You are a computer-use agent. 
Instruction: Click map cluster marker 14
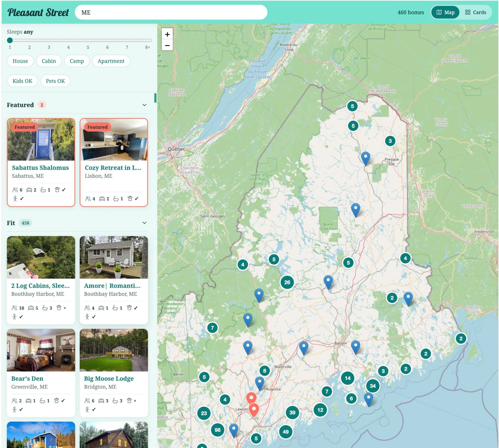(x=348, y=378)
